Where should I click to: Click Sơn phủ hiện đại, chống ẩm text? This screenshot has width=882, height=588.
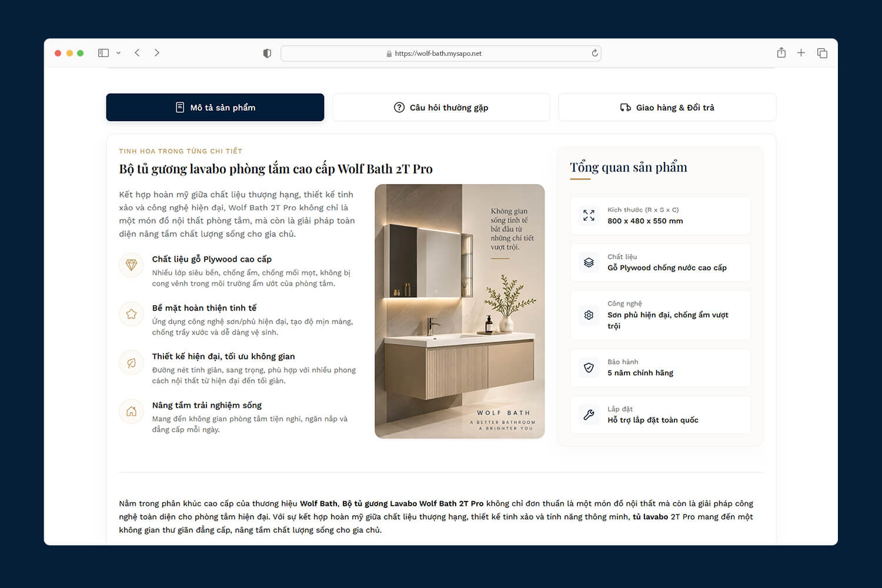668,320
